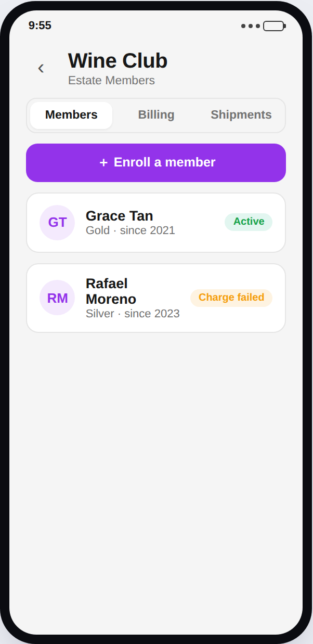Enroll a member
This screenshot has height=644, width=313.
tap(156, 163)
